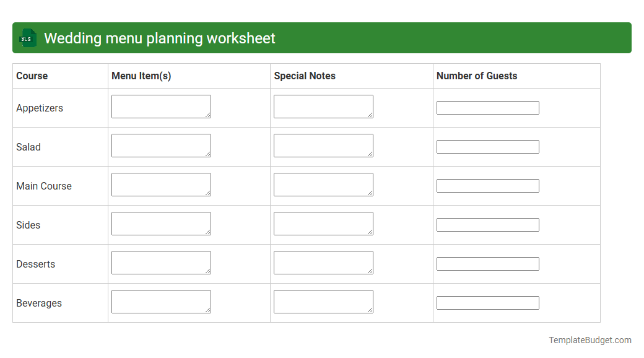
Task: Click the Salad menu item input box
Action: pos(161,145)
